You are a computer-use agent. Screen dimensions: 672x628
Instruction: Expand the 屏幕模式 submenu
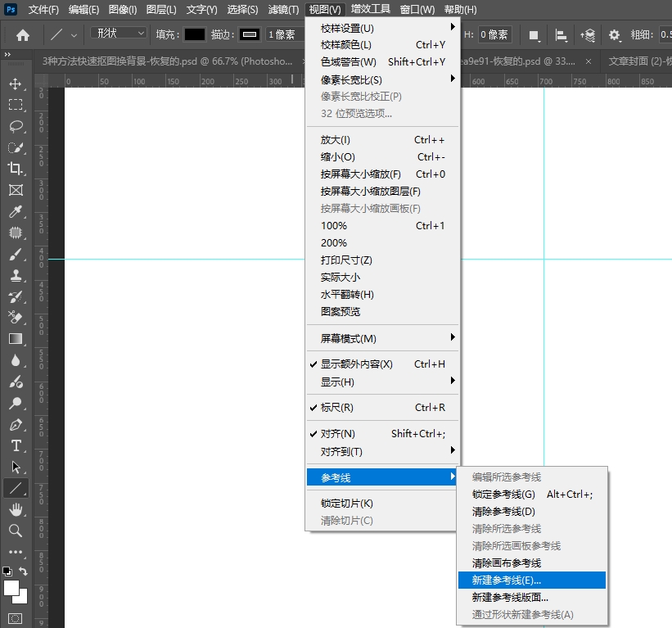[x=336, y=338]
